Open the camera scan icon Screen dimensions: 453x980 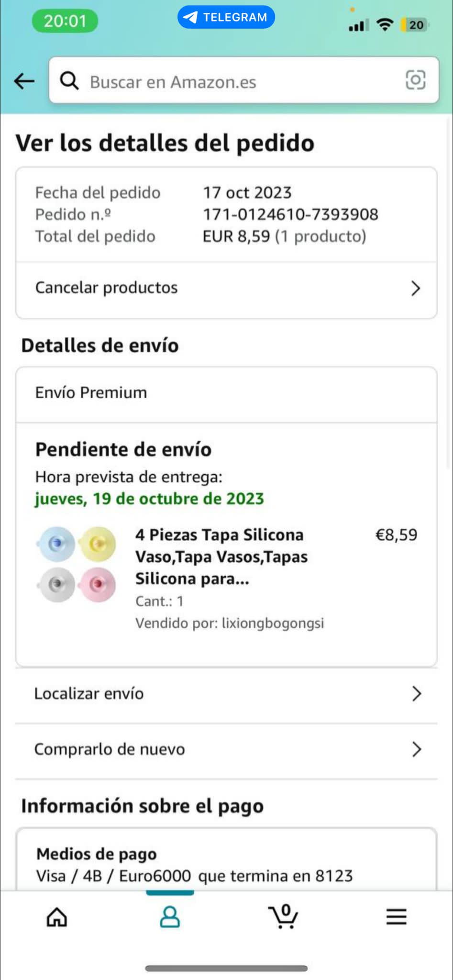(x=415, y=80)
